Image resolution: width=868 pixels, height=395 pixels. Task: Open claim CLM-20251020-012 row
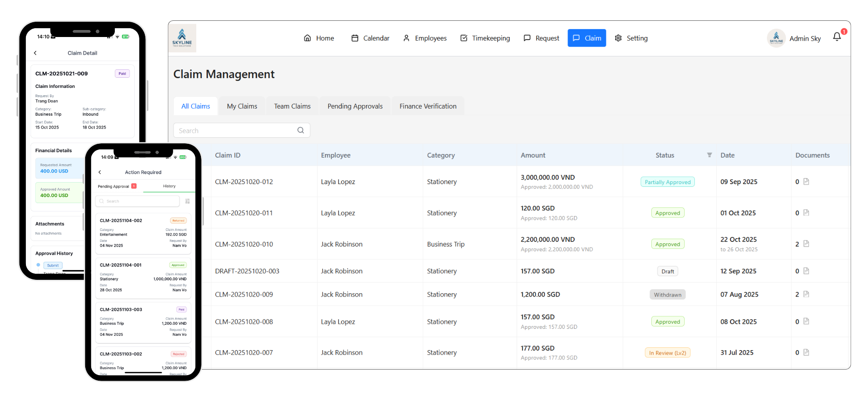(244, 182)
